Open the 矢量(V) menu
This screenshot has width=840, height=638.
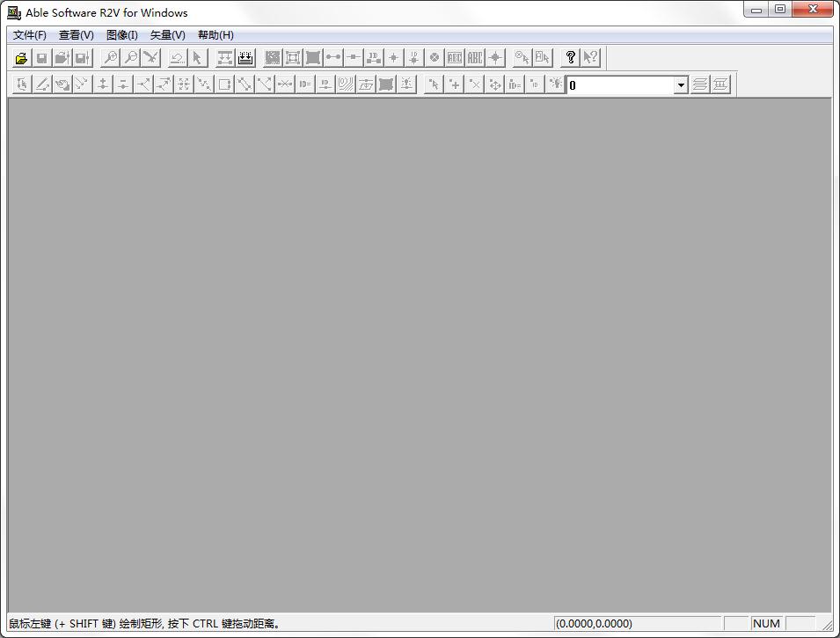pos(166,35)
